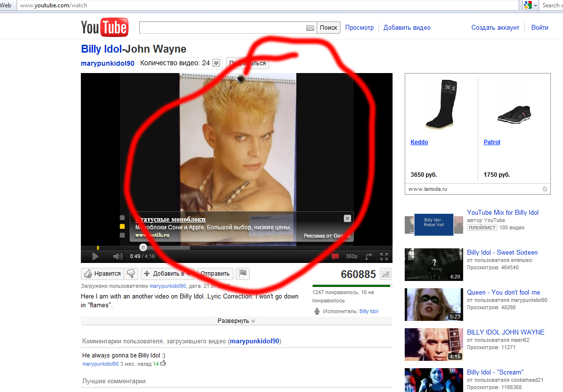
Task: Open the 360p quality selector
Action: point(352,256)
